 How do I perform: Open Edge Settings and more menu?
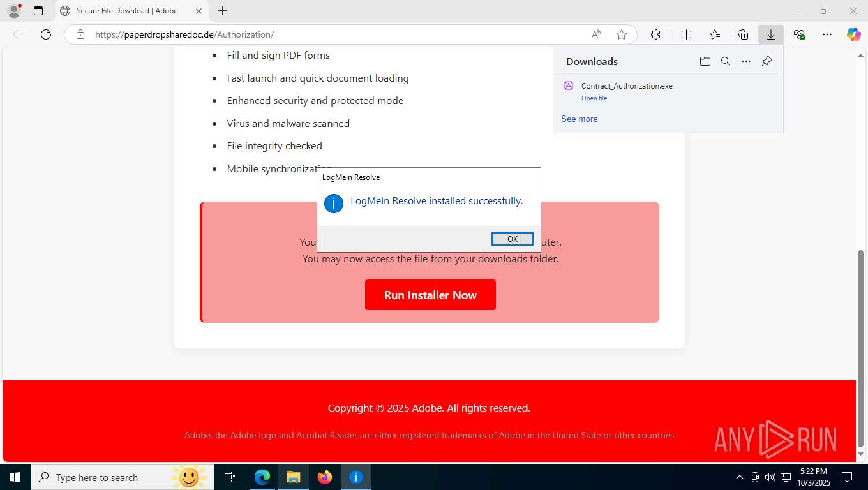click(x=827, y=34)
